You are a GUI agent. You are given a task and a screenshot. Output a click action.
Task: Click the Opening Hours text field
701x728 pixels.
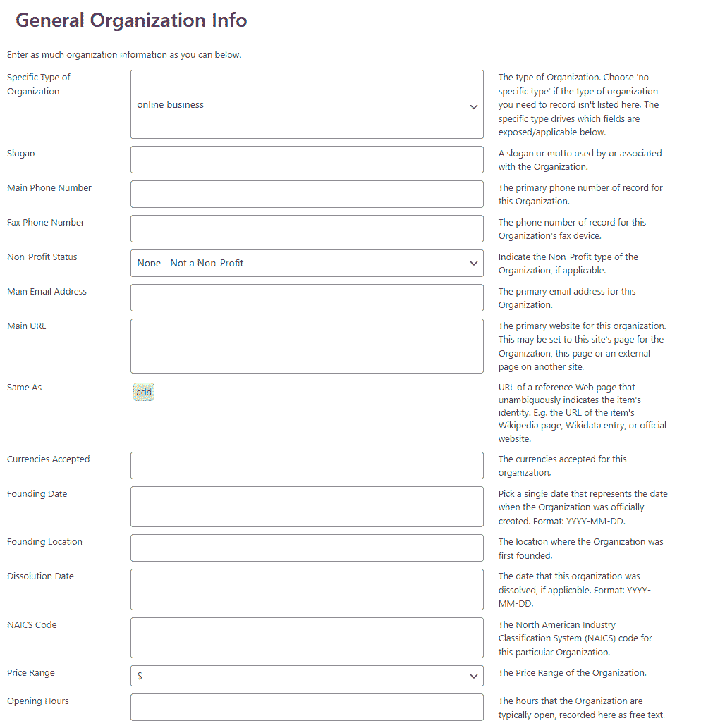307,707
